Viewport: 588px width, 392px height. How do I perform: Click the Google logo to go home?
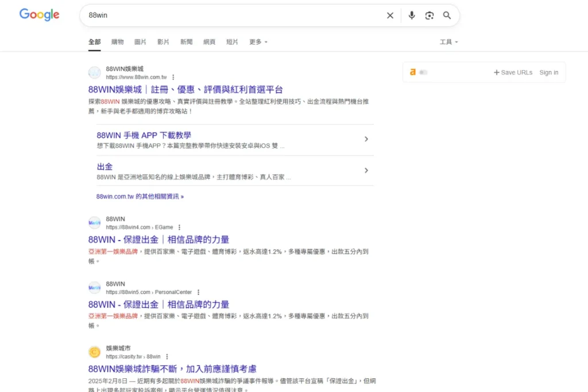pos(38,15)
